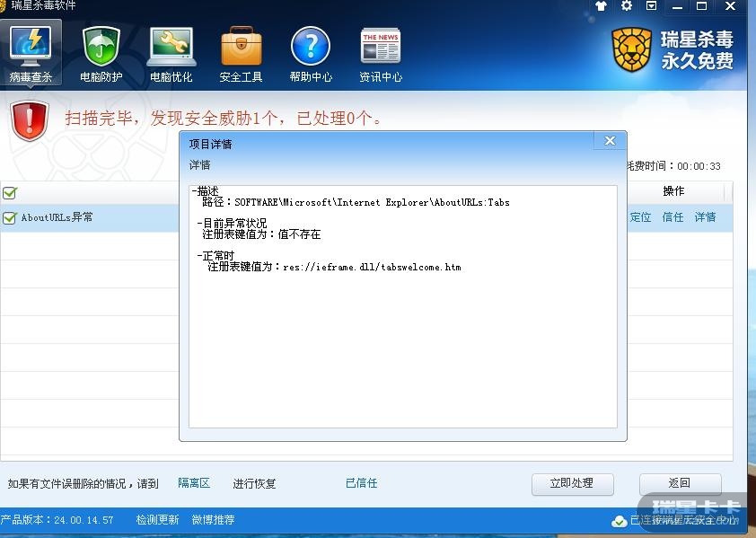Image resolution: width=756 pixels, height=538 pixels.
Task: Click the registry path text in details
Action: 356,202
